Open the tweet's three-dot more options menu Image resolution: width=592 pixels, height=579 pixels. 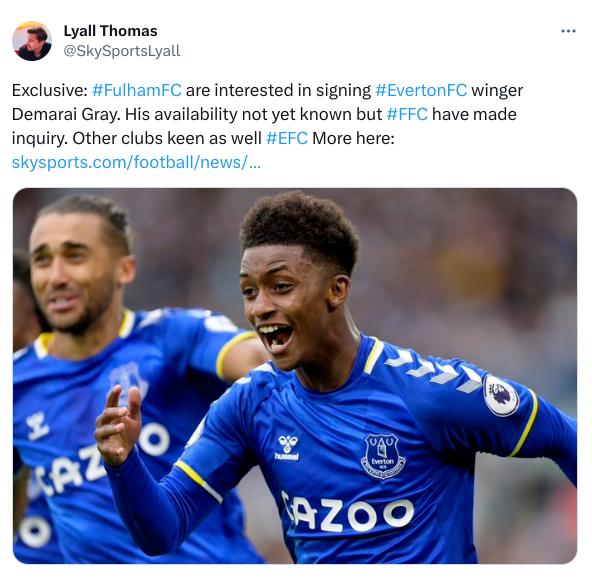click(x=568, y=31)
